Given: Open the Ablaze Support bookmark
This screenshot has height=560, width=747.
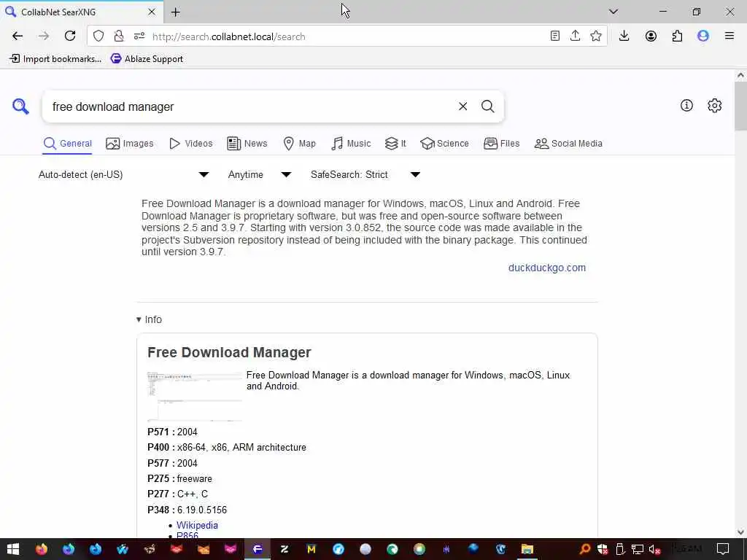Looking at the screenshot, I should pos(147,59).
